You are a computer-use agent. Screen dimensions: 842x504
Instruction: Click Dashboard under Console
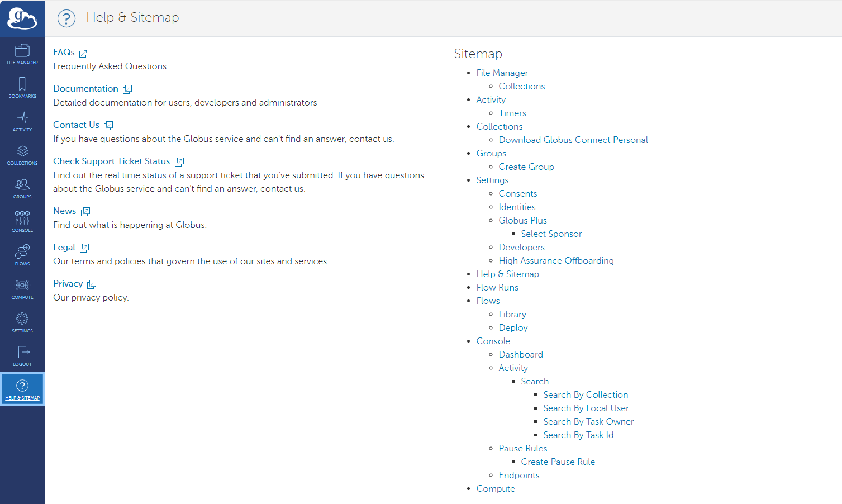click(x=521, y=354)
